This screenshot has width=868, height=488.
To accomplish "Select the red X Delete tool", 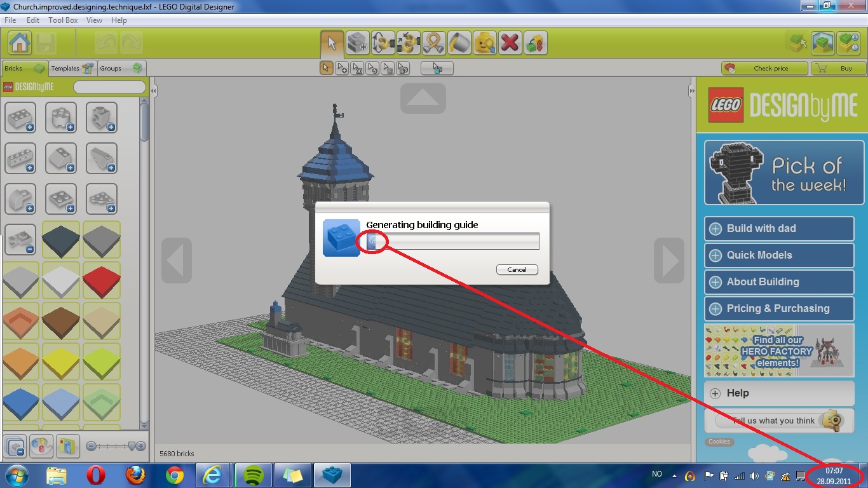I will coord(510,43).
